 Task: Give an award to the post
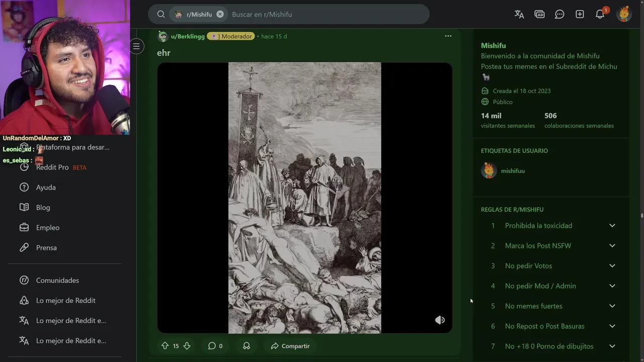(247, 346)
